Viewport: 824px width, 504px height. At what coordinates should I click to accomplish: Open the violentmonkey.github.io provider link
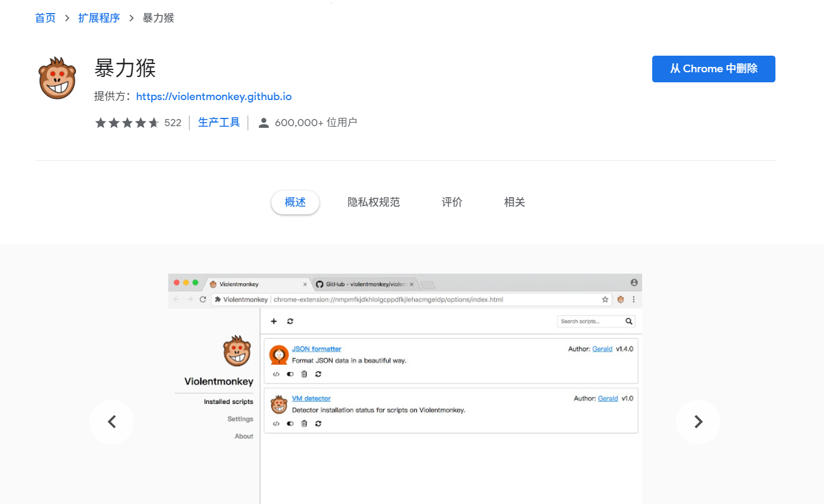click(x=214, y=97)
